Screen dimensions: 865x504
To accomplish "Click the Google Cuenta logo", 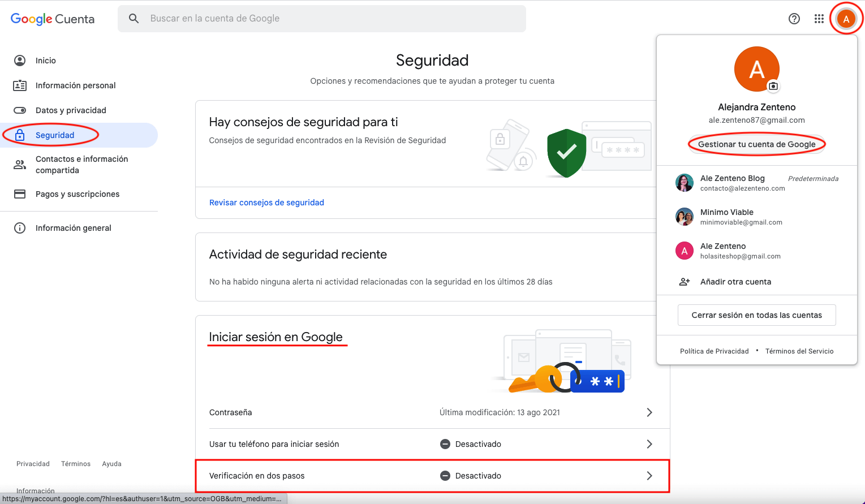I will click(x=53, y=19).
